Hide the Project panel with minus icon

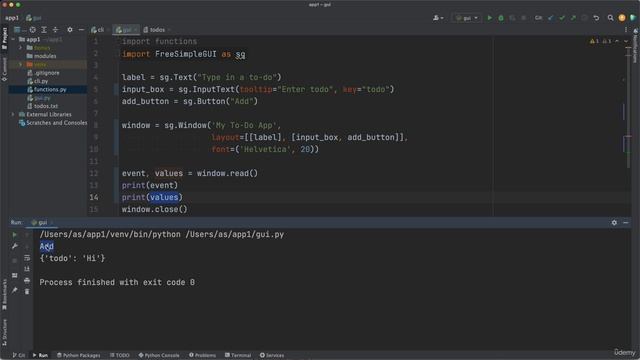coord(81,30)
